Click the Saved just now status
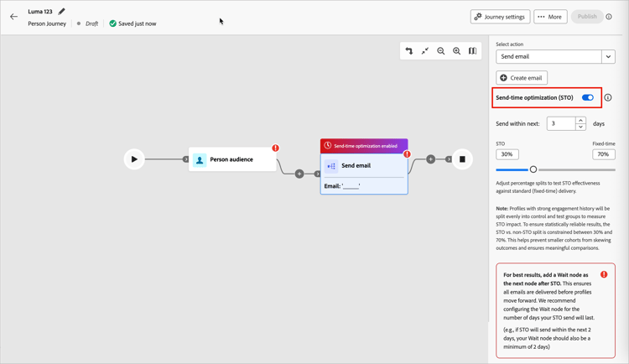This screenshot has width=629, height=364. click(x=133, y=23)
